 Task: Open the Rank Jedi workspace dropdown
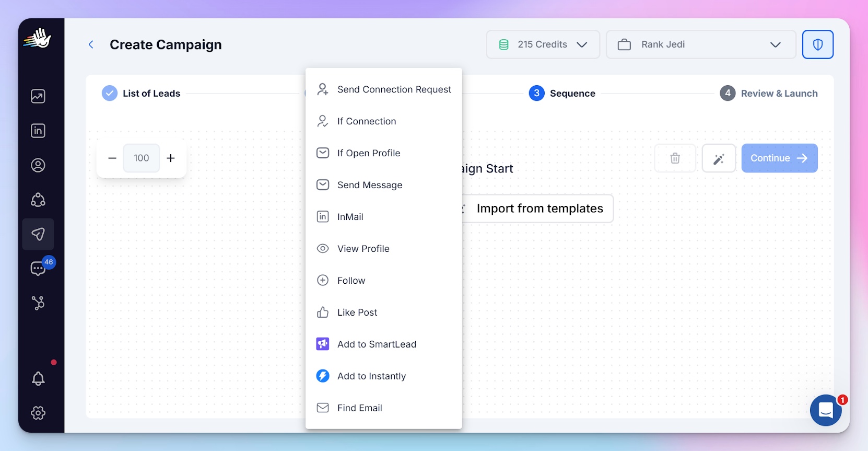701,44
